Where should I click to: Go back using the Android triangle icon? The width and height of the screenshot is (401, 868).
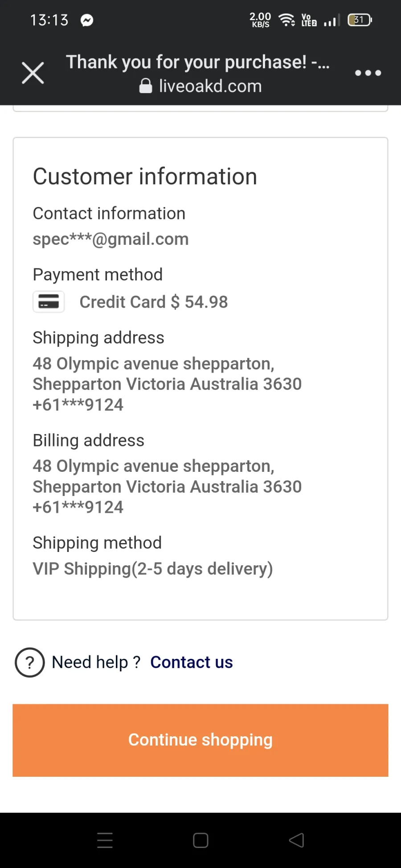296,840
